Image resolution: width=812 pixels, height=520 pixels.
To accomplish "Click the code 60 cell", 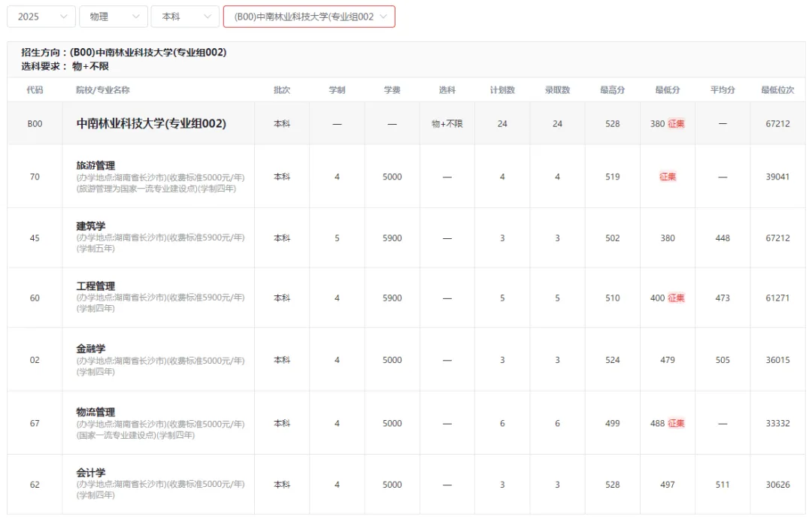I will (x=35, y=298).
